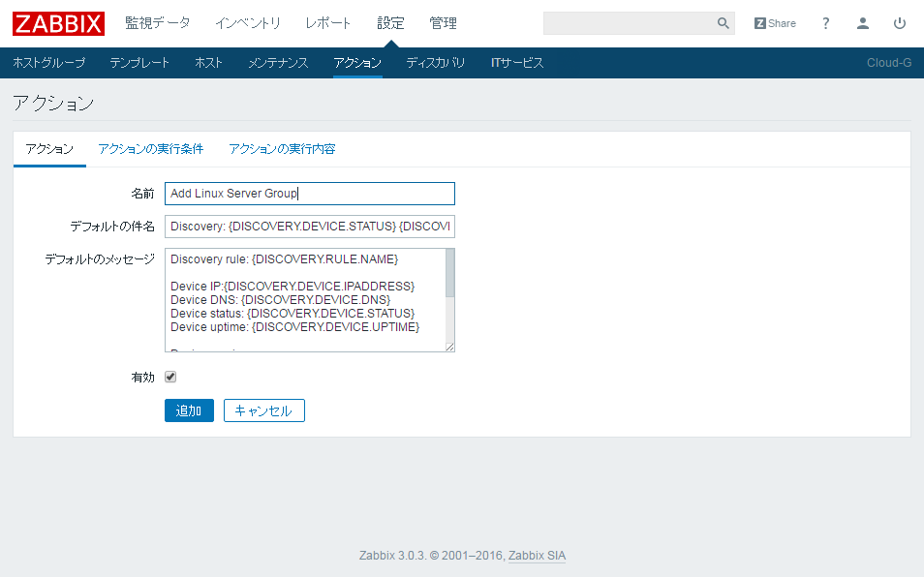Click the 追加 button
The image size is (924, 577).
pyautogui.click(x=188, y=410)
